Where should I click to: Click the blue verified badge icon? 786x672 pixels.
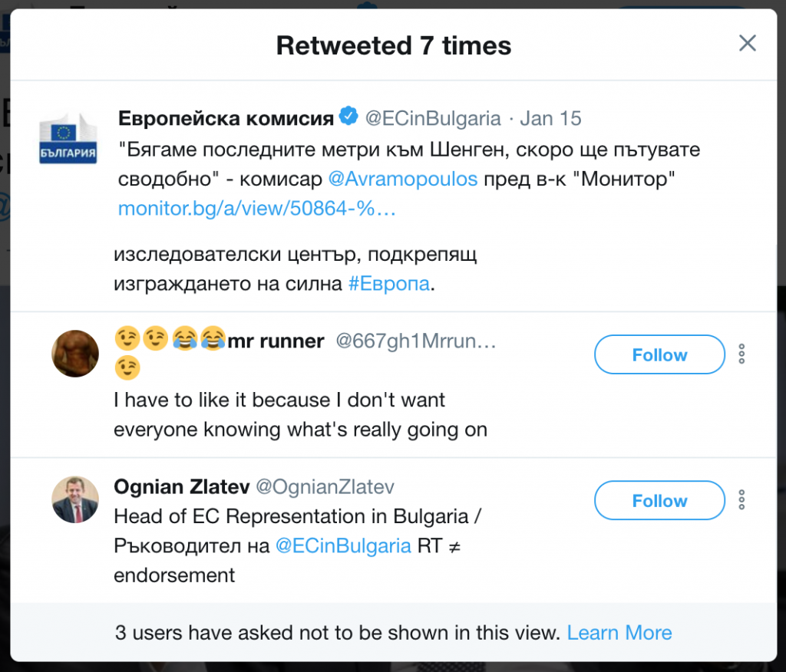(x=348, y=117)
